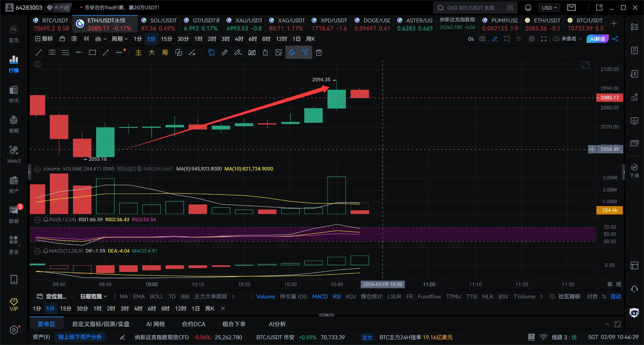644x345 pixels.
Task: Select the arrow drawing tool
Action: (106, 53)
